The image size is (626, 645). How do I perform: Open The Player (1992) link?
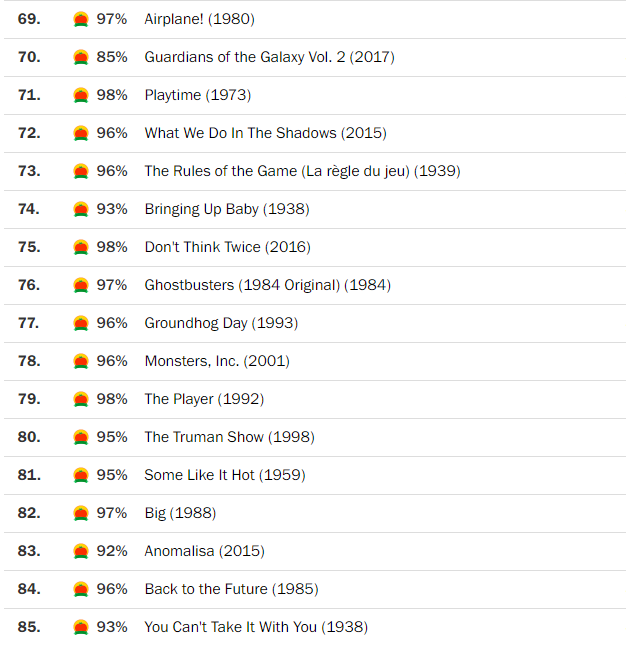point(204,399)
